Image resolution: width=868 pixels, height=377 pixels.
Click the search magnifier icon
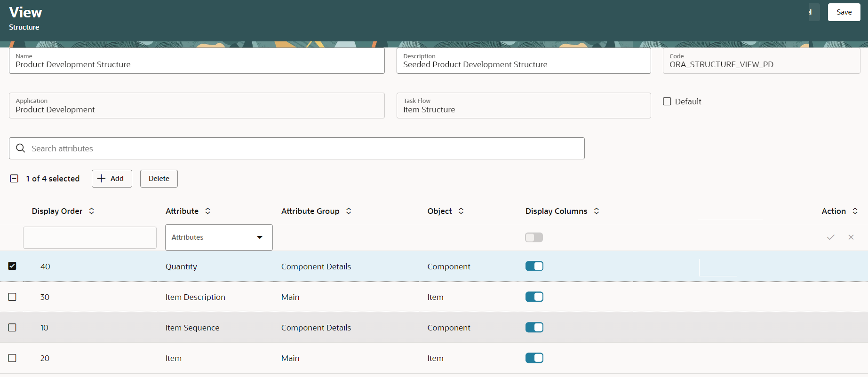21,148
